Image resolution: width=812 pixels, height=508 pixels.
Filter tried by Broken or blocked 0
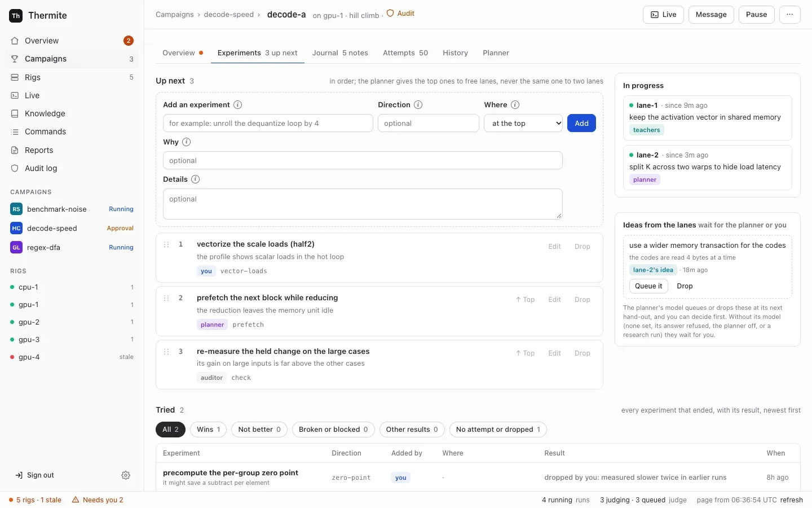tap(333, 430)
